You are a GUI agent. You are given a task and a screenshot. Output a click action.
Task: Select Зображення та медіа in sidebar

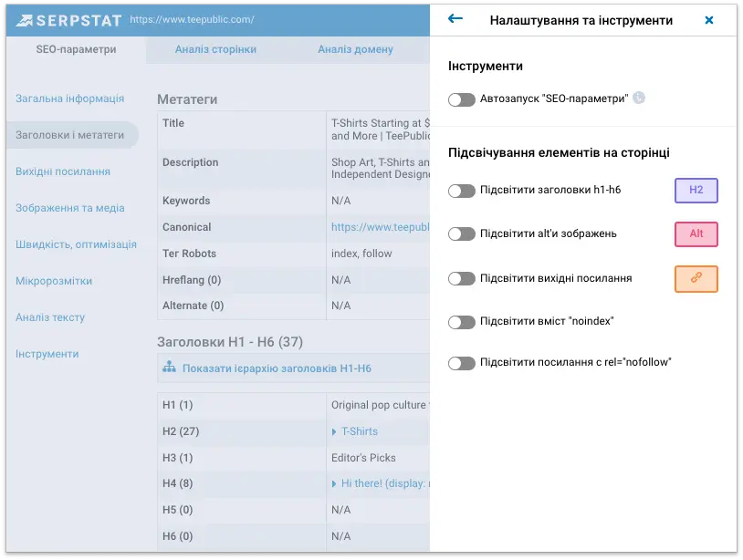(x=70, y=208)
